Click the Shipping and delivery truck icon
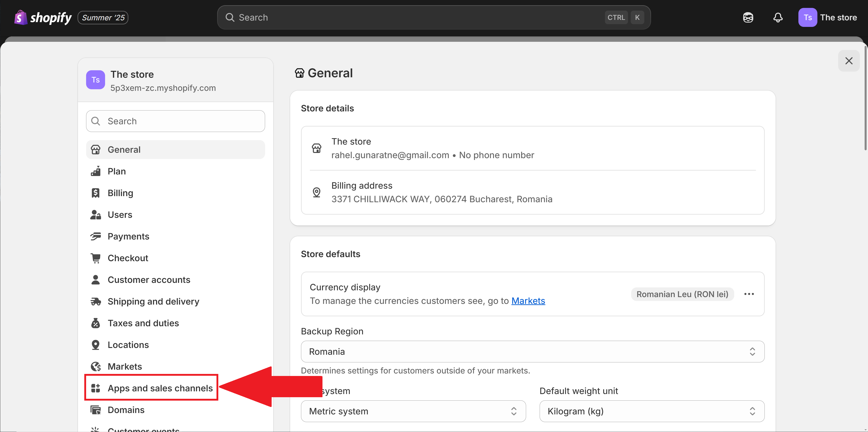The height and width of the screenshot is (432, 868). click(96, 301)
